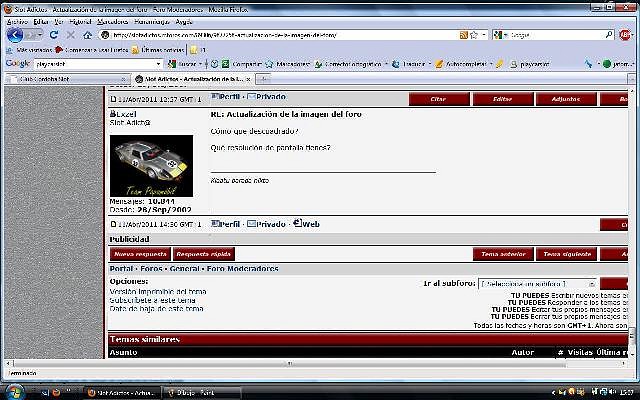Go back with the browser Back arrow
Screen dimensions: 640x400
tap(15, 35)
